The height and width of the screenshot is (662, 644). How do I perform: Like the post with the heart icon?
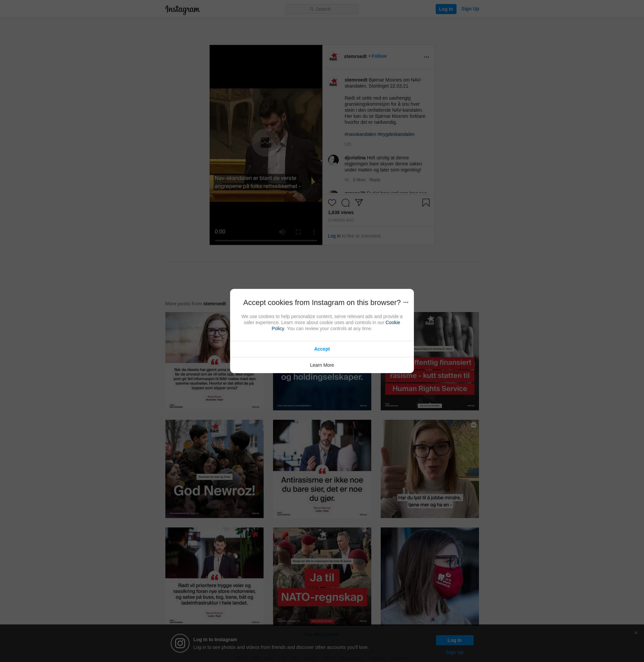[x=332, y=203]
